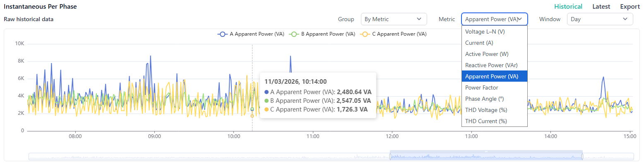Click the 2,547.05 VA tooltip value

coord(354,101)
